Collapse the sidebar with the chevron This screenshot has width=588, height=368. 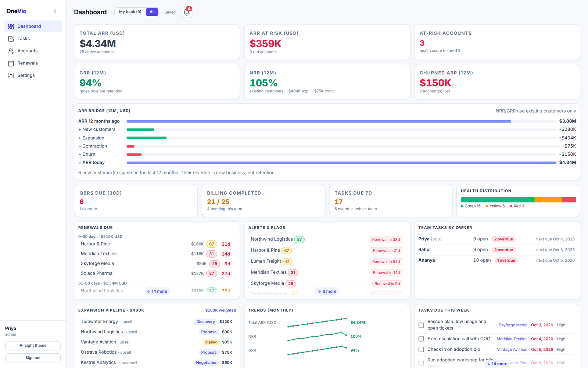[x=55, y=11]
